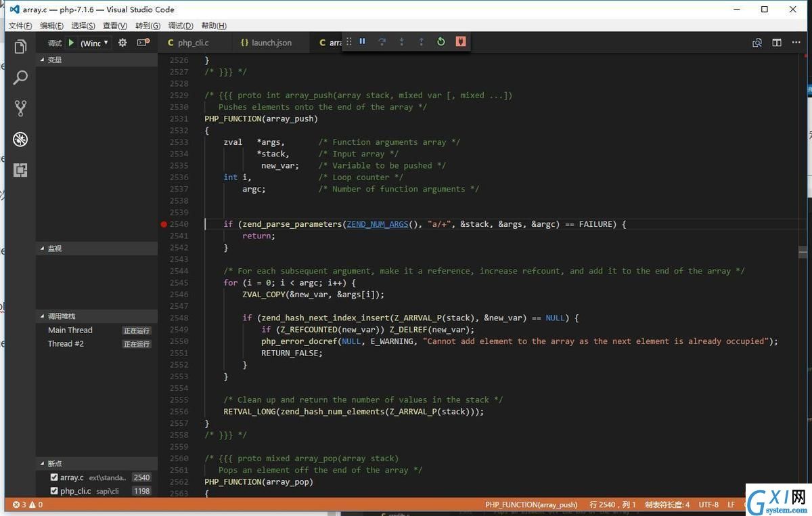The image size is (812, 516).
Task: Change the LF line ending in status bar
Action: (x=731, y=504)
